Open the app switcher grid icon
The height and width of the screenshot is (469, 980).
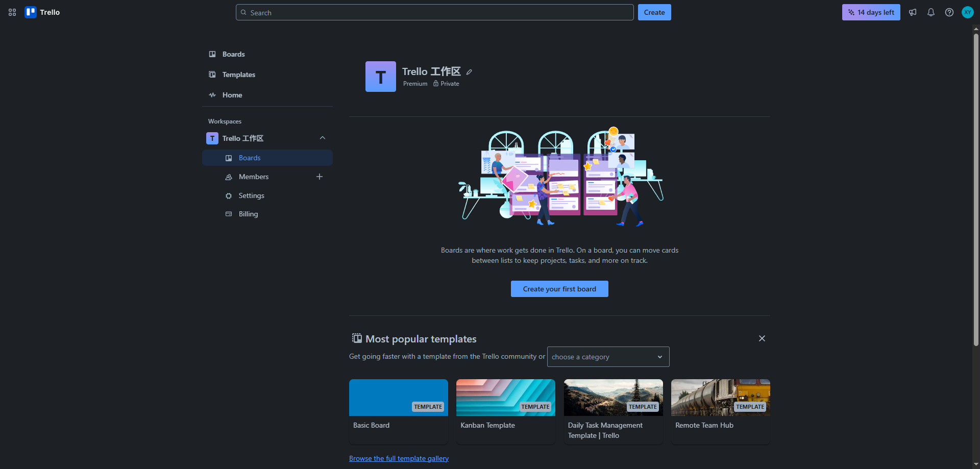tap(12, 12)
